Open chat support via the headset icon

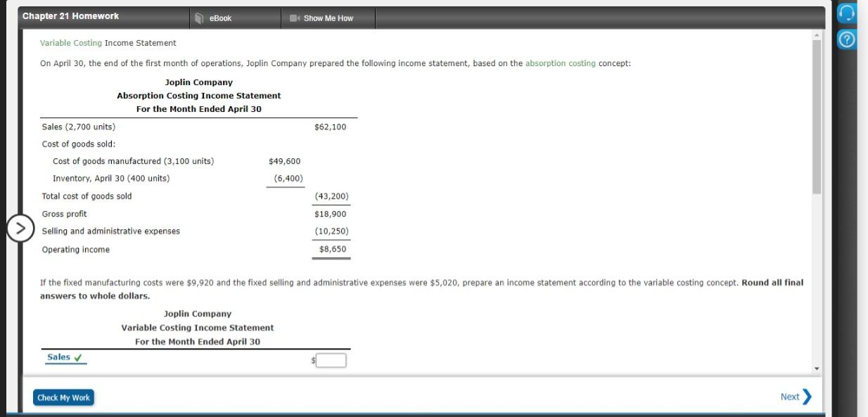coord(847,11)
